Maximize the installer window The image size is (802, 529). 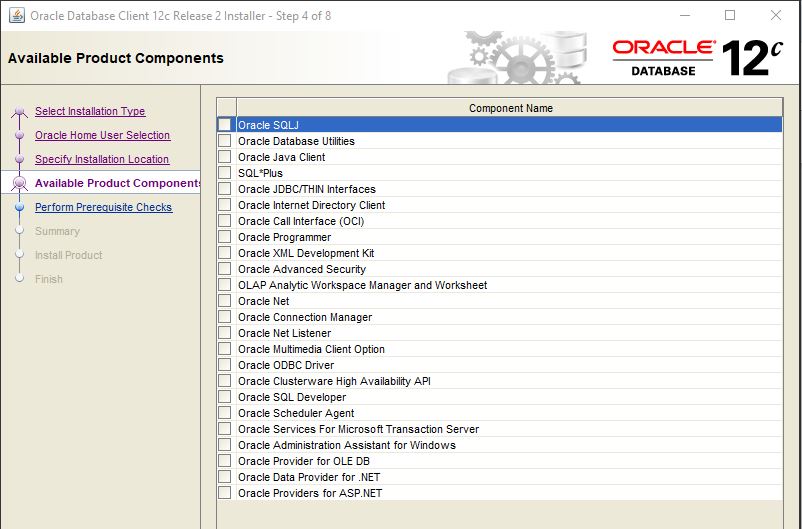[x=730, y=15]
